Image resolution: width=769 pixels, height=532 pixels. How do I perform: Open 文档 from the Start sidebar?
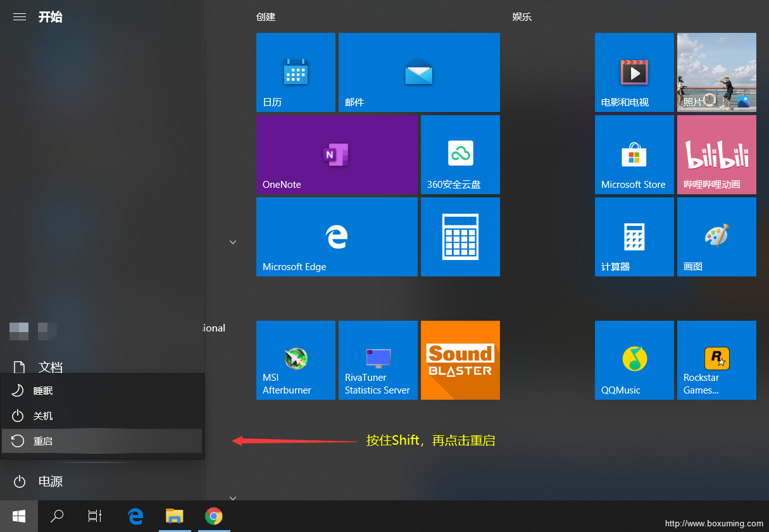click(102, 367)
